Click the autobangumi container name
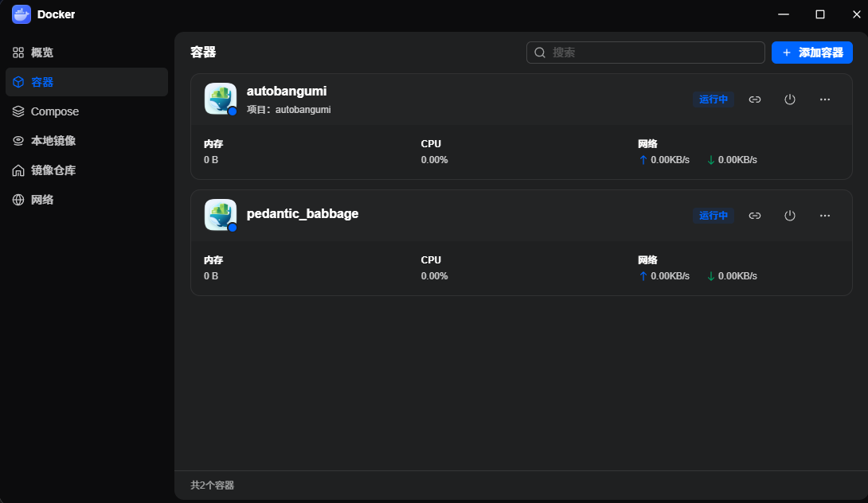The image size is (868, 503). point(287,91)
